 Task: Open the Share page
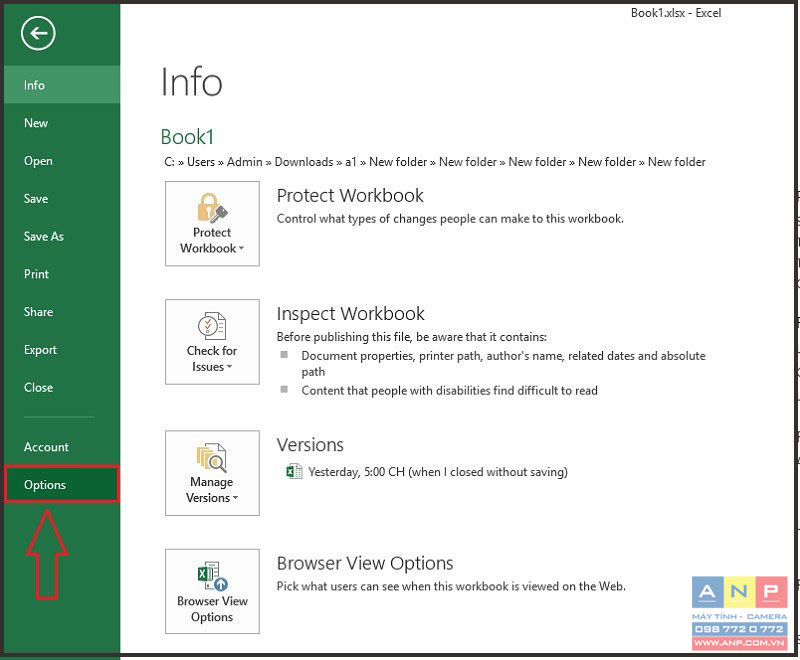pos(62,312)
